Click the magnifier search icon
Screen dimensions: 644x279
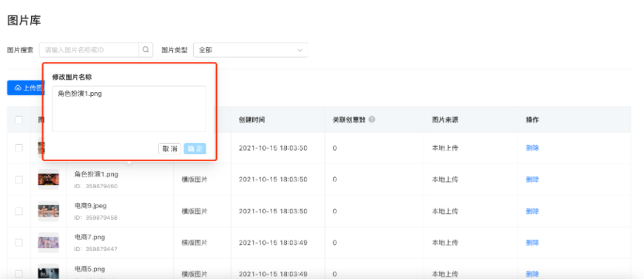146,50
